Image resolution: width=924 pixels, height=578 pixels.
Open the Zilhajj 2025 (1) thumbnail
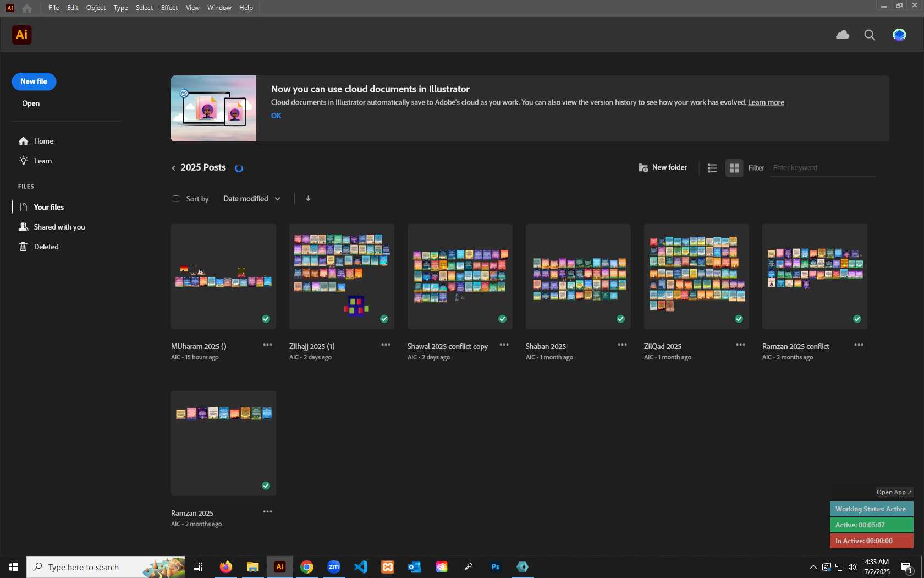342,276
